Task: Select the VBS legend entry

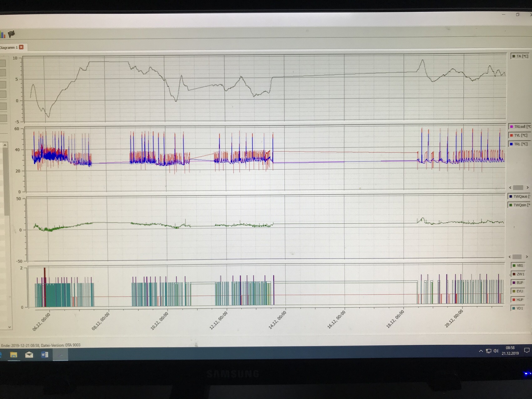Action: point(518,266)
